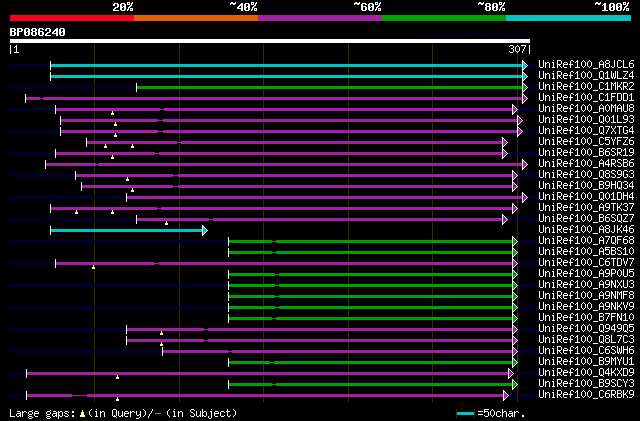This screenshot has width=640, height=421.
Task: Click the yellow gap marker under Q4KXD9 bar
Action: pyautogui.click(x=118, y=377)
